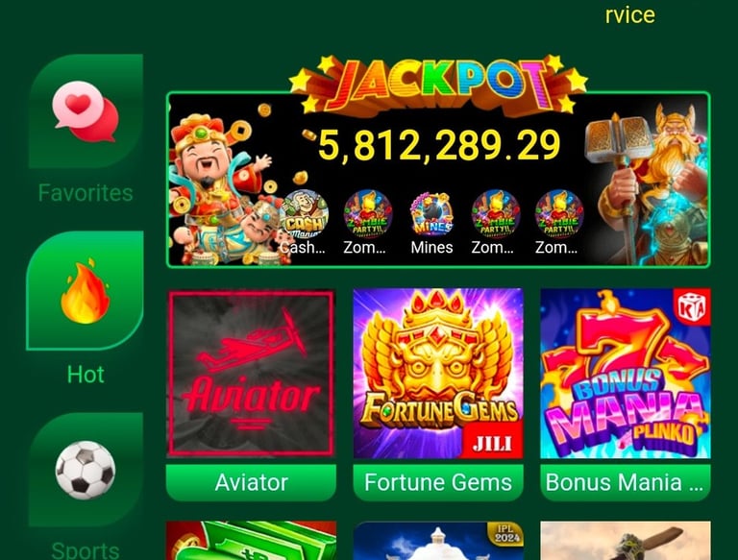The height and width of the screenshot is (560, 738).
Task: Switch to the Hot category label
Action: click(x=86, y=375)
